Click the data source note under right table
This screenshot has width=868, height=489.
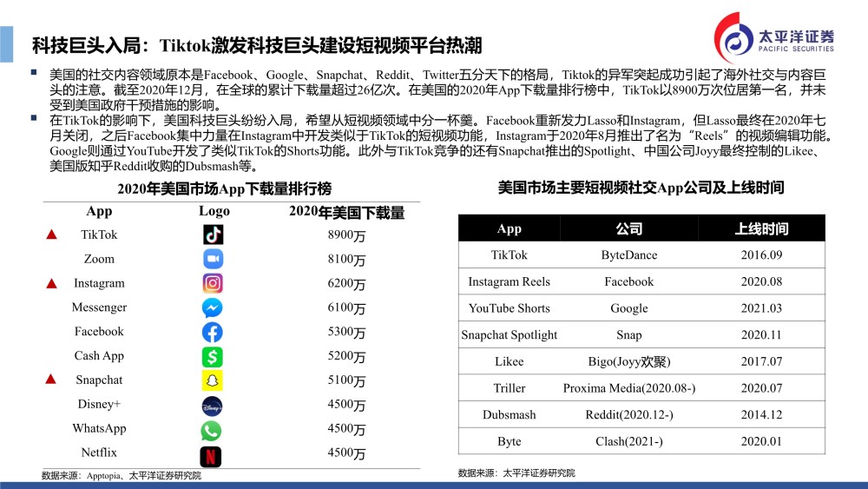point(516,473)
